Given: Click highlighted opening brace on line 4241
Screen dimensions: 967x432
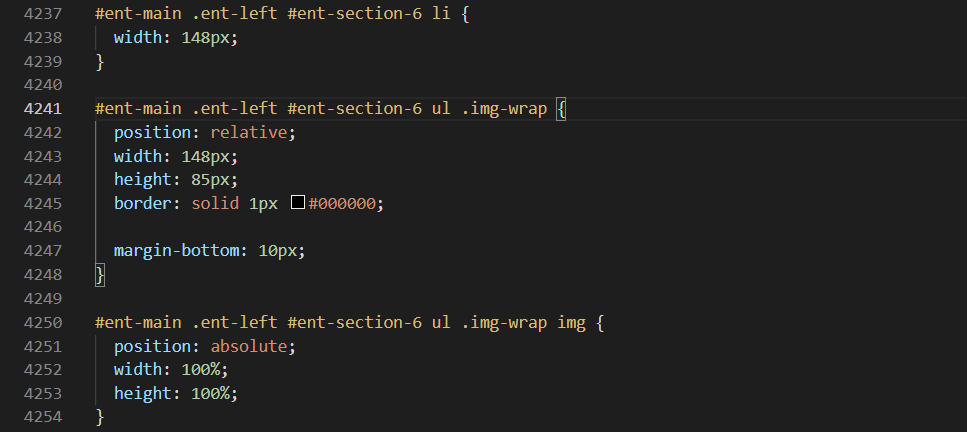Looking at the screenshot, I should point(561,109).
